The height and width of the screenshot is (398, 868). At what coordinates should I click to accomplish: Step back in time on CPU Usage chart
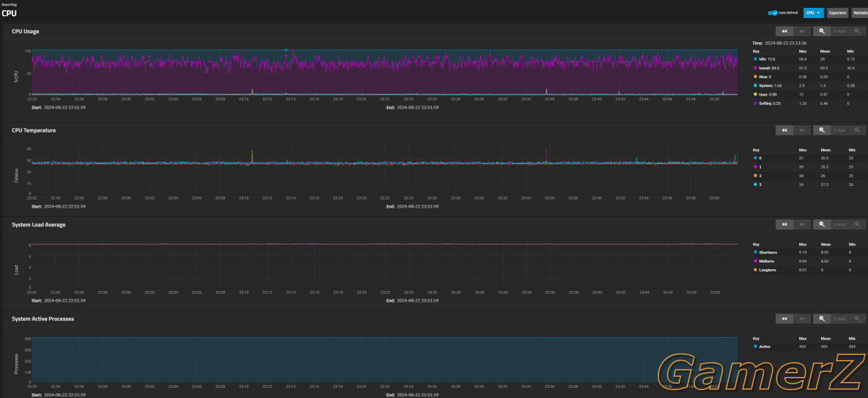783,31
